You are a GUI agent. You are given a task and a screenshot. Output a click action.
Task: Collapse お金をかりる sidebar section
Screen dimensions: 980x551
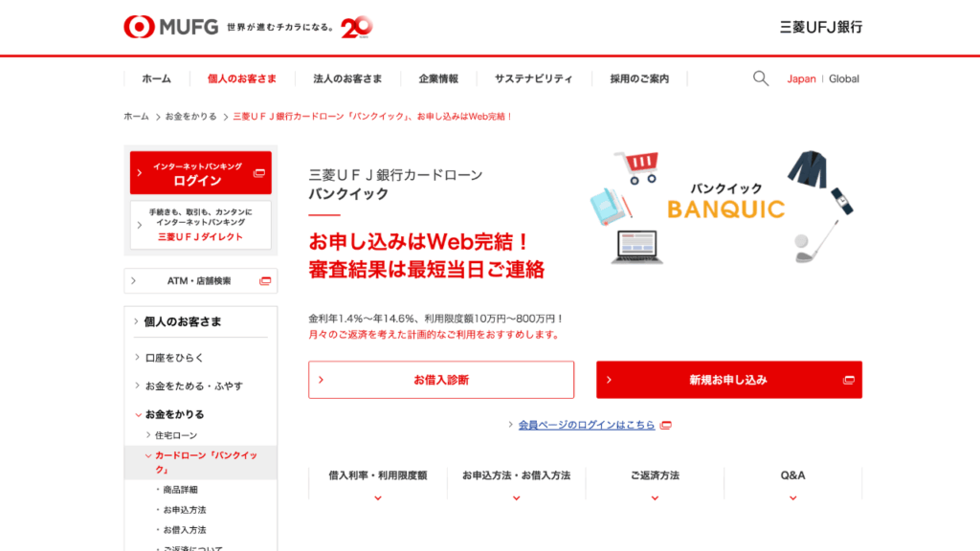pyautogui.click(x=174, y=414)
